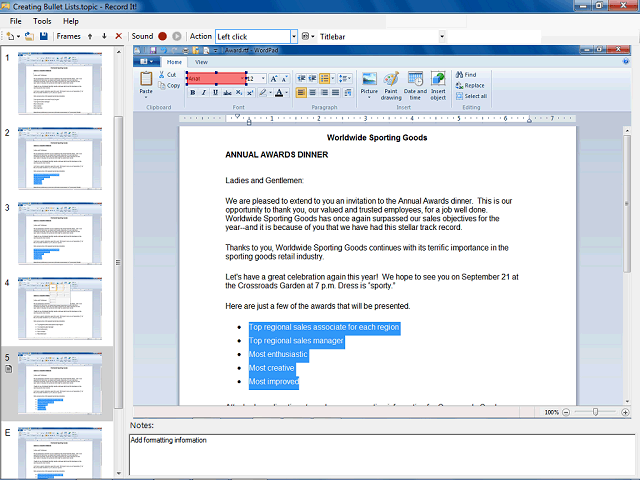The image size is (640, 480).
Task: Open the File menu
Action: (x=16, y=21)
